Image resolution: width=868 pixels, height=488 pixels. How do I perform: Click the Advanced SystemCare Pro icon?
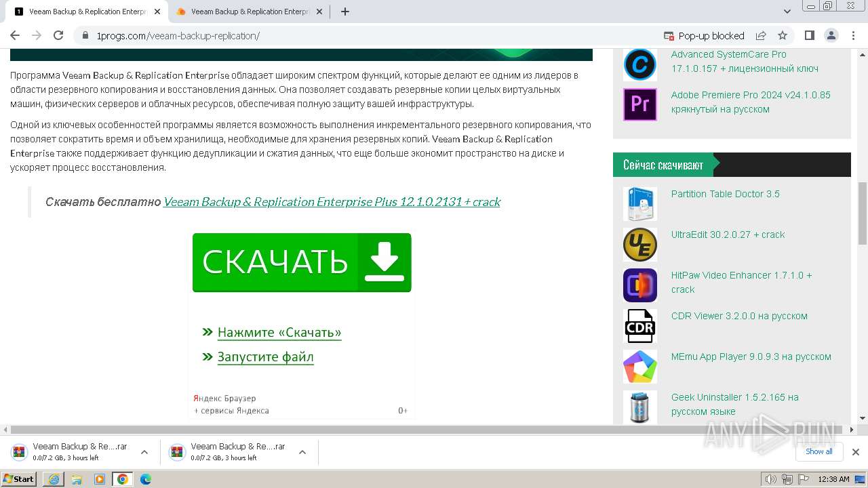click(x=639, y=64)
